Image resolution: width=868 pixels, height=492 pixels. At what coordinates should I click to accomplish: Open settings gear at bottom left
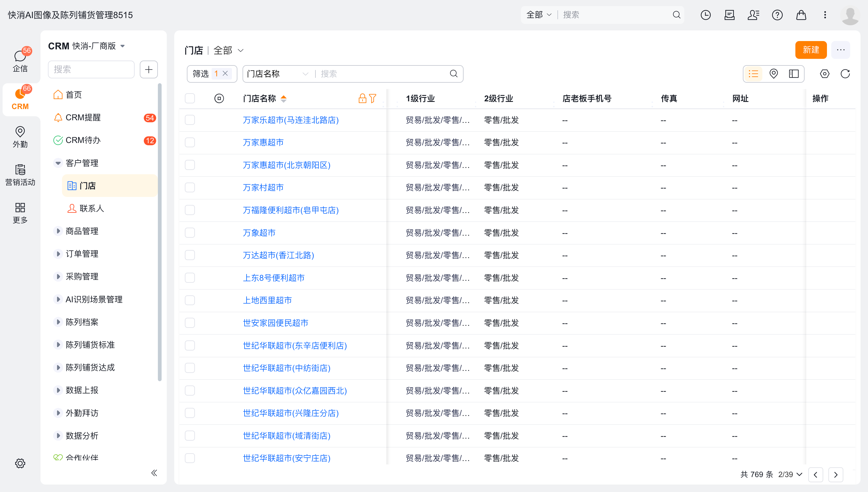20,463
